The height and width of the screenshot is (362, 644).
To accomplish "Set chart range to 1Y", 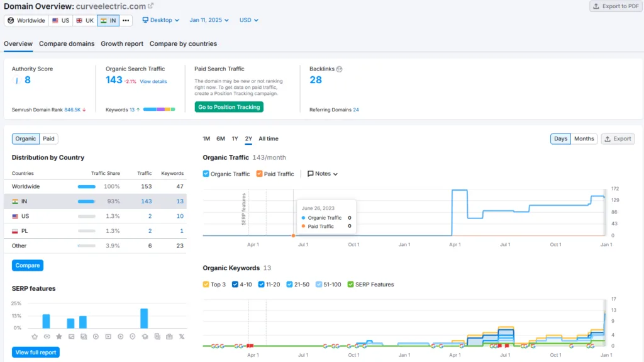I will (x=235, y=139).
